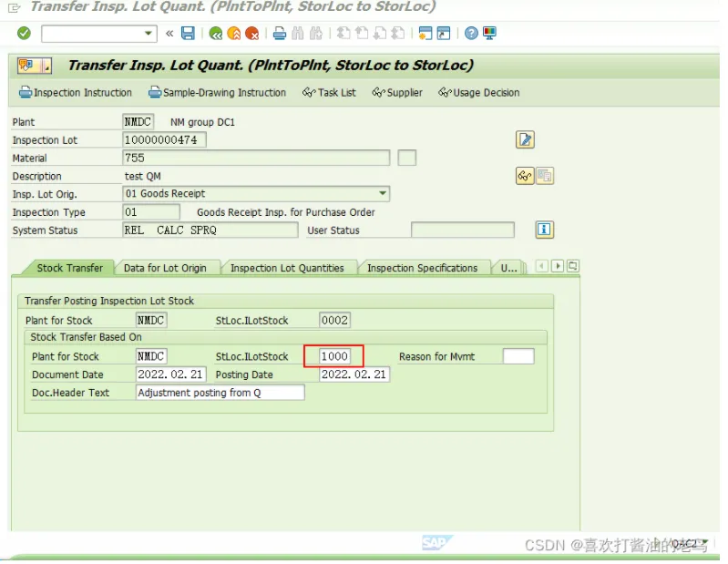Click the User Status field
Screen dimensions: 728x564
click(x=463, y=231)
